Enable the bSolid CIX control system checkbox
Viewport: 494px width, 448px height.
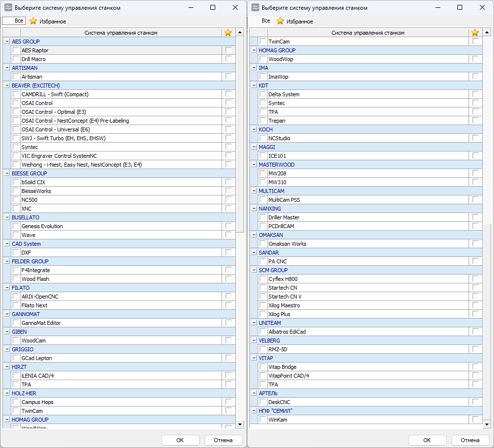click(x=16, y=182)
